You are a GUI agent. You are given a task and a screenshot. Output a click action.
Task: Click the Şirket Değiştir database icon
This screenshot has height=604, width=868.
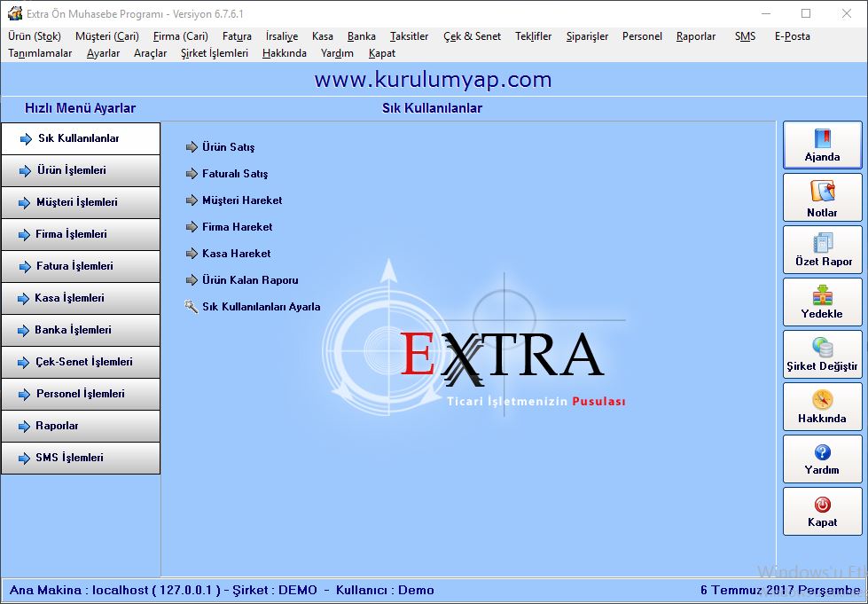point(822,347)
